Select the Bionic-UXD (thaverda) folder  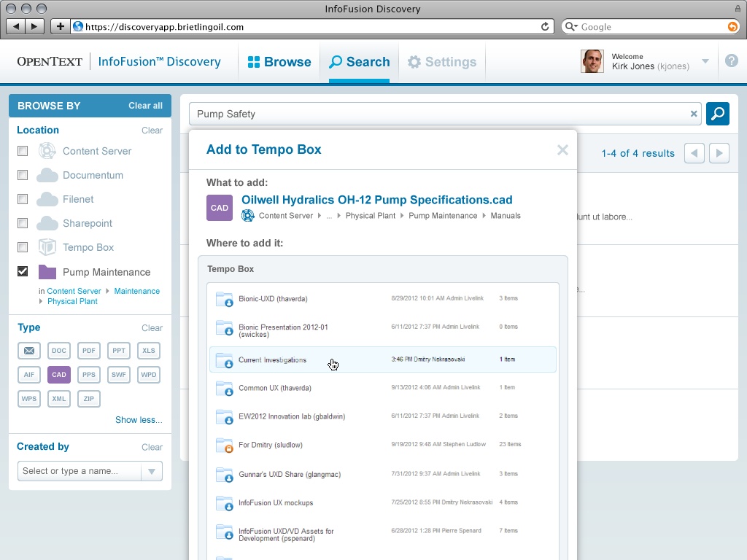382,298
